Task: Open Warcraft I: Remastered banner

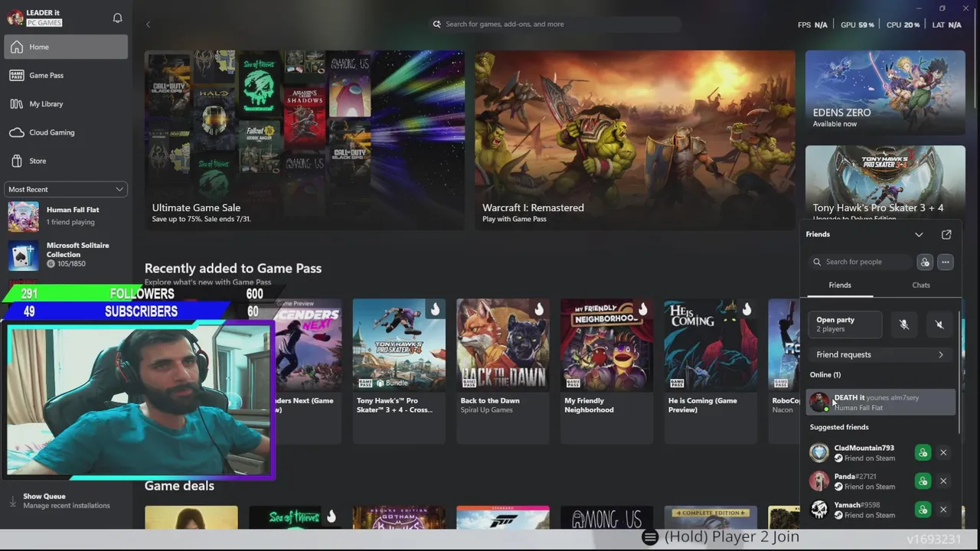Action: click(635, 140)
